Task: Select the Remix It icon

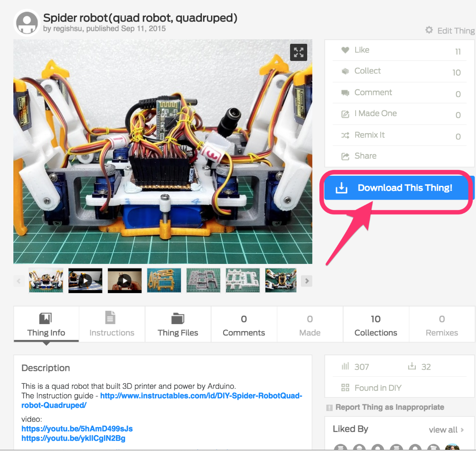Action: (345, 134)
